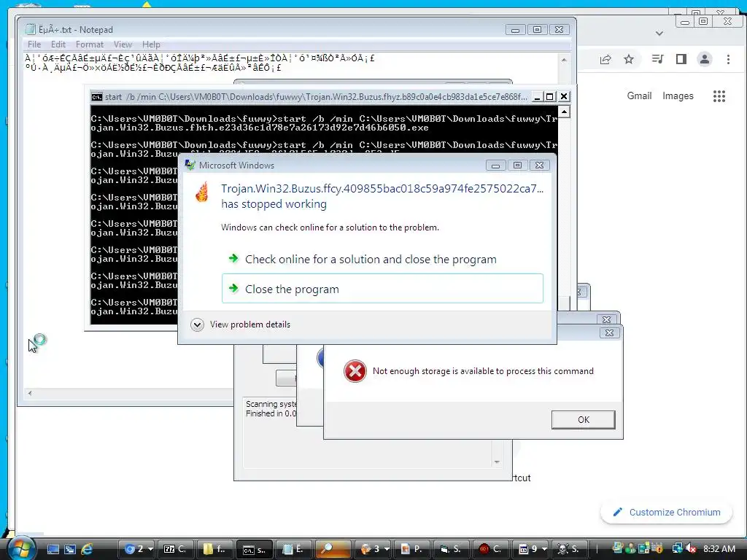Open the Gmail link
747x560 pixels.
pos(639,96)
